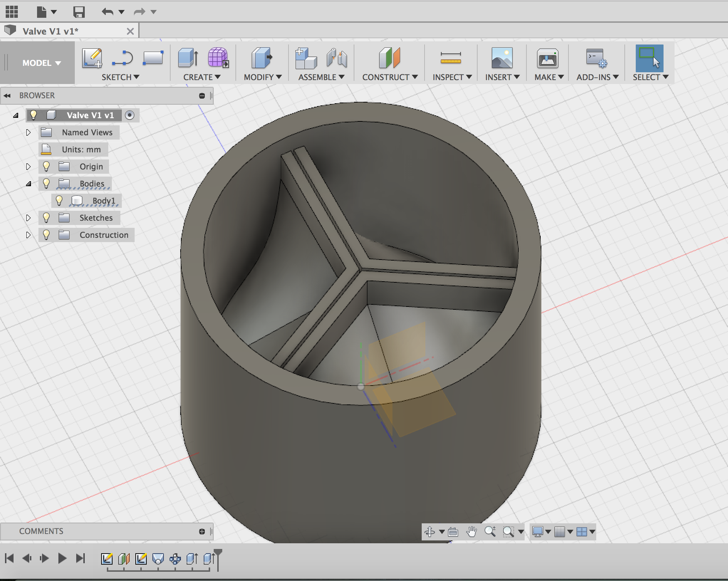Click the Zoom Window icon

pos(509,532)
